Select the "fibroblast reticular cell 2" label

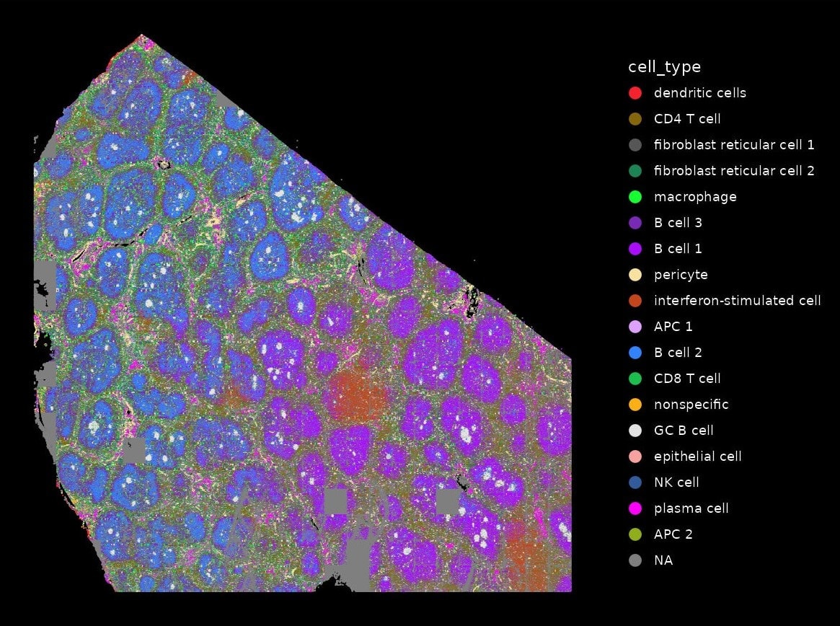point(734,171)
